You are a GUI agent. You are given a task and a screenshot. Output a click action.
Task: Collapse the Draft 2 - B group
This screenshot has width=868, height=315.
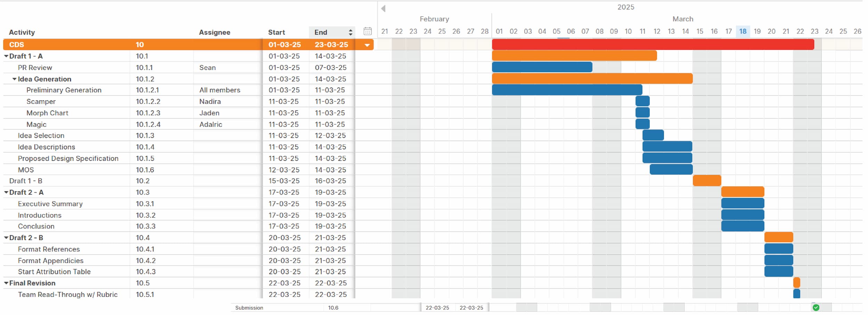point(6,238)
